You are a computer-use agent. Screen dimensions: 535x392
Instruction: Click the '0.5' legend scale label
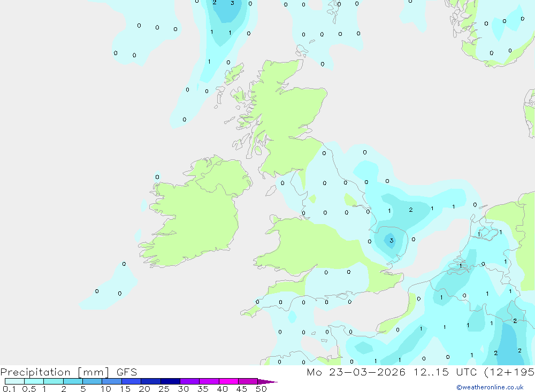click(29, 389)
